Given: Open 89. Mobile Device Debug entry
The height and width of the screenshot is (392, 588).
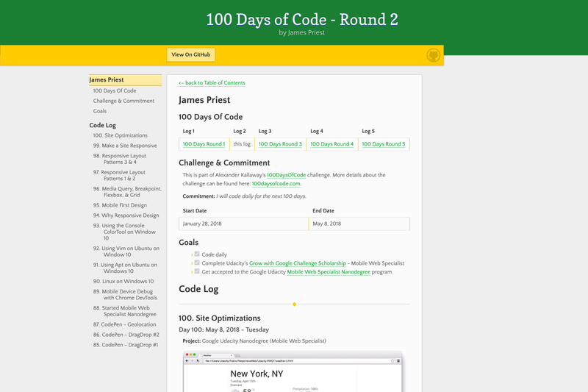Looking at the screenshot, I should coord(125,294).
